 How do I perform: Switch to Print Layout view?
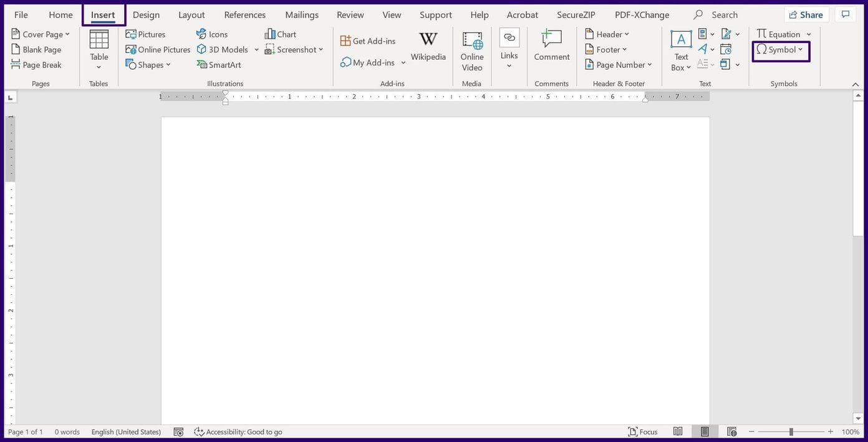pos(705,431)
